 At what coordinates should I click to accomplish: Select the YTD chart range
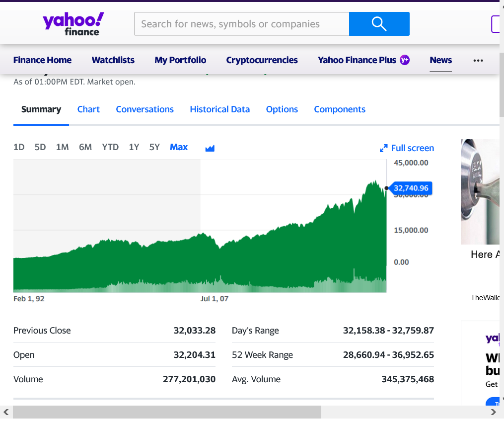(110, 147)
